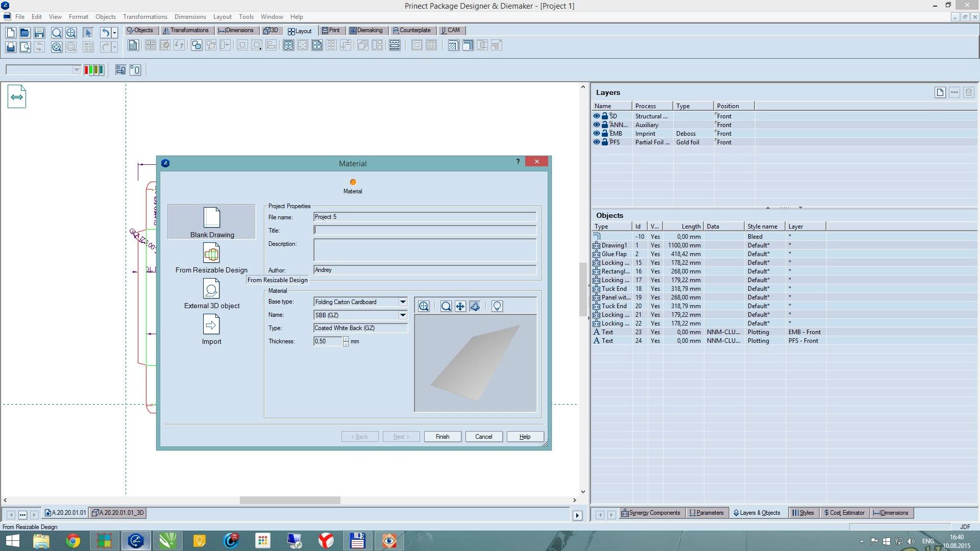
Task: Click the sheet layout icon first in Layout toolbar
Action: (x=133, y=45)
